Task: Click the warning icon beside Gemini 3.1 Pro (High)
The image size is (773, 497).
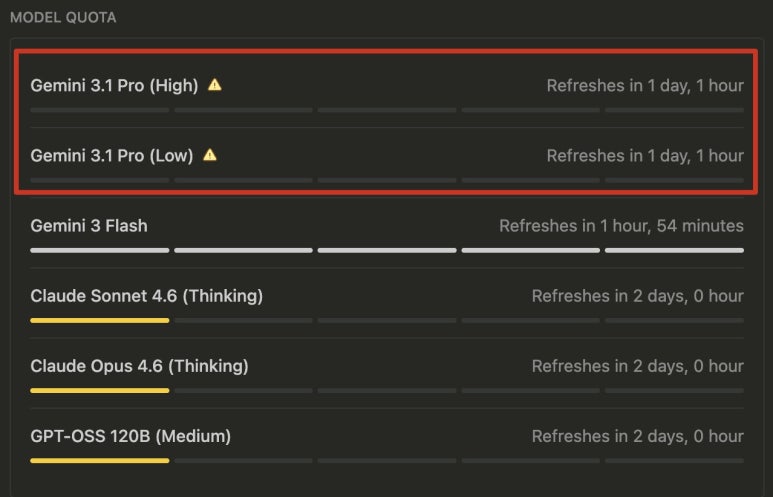Action: [x=214, y=85]
